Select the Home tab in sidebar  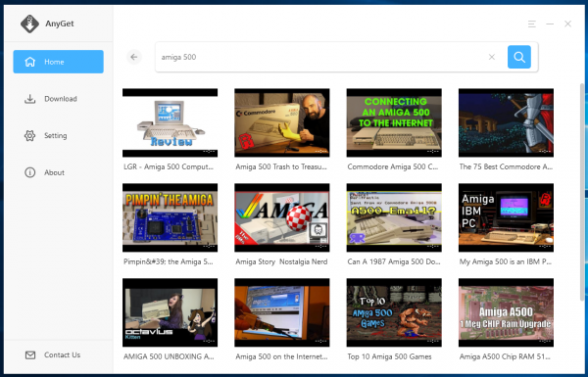click(58, 62)
